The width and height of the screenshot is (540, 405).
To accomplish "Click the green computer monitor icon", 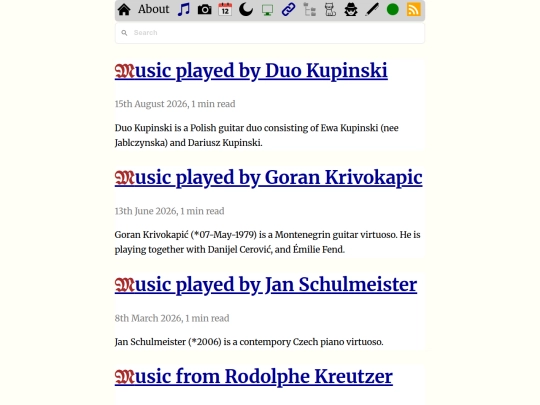I will (x=267, y=10).
